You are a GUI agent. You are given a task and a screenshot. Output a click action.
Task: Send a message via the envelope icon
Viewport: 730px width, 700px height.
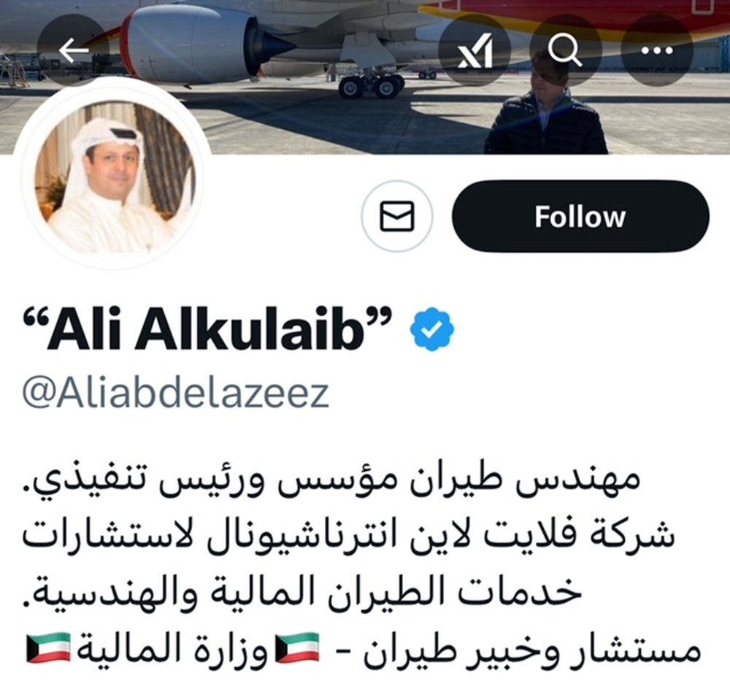tap(397, 216)
